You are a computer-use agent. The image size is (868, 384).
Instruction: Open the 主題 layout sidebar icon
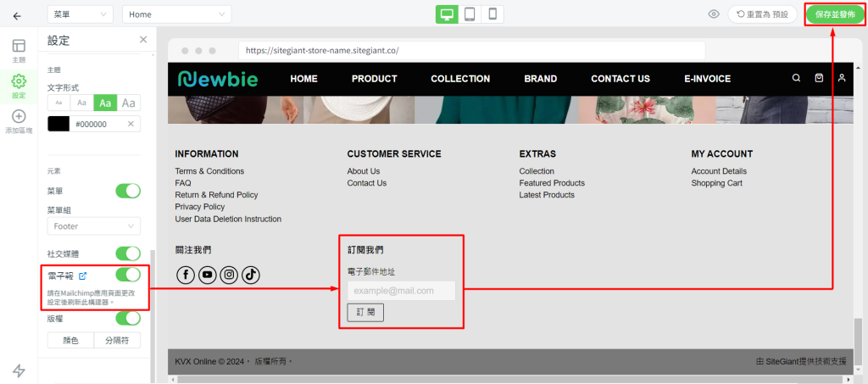(x=19, y=49)
